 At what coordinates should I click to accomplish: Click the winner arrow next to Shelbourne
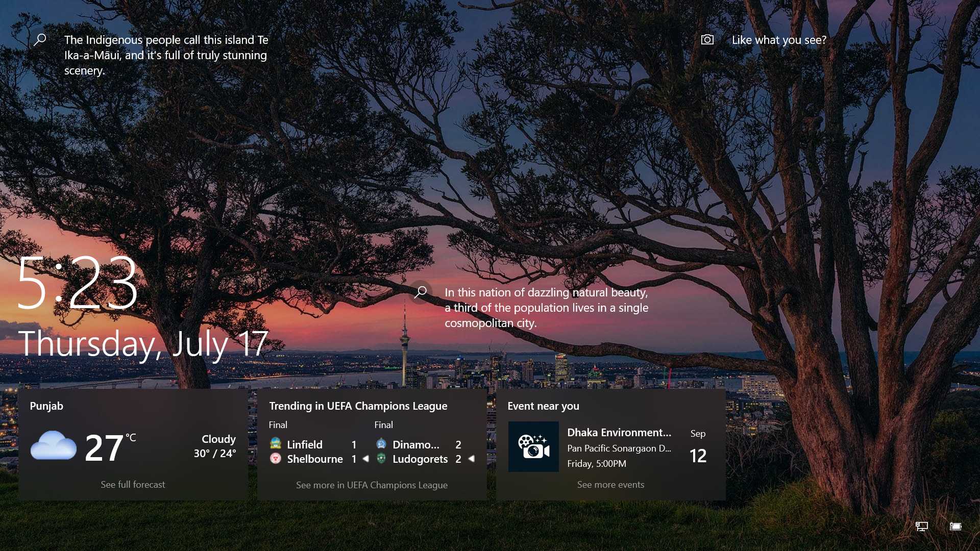pyautogui.click(x=365, y=459)
